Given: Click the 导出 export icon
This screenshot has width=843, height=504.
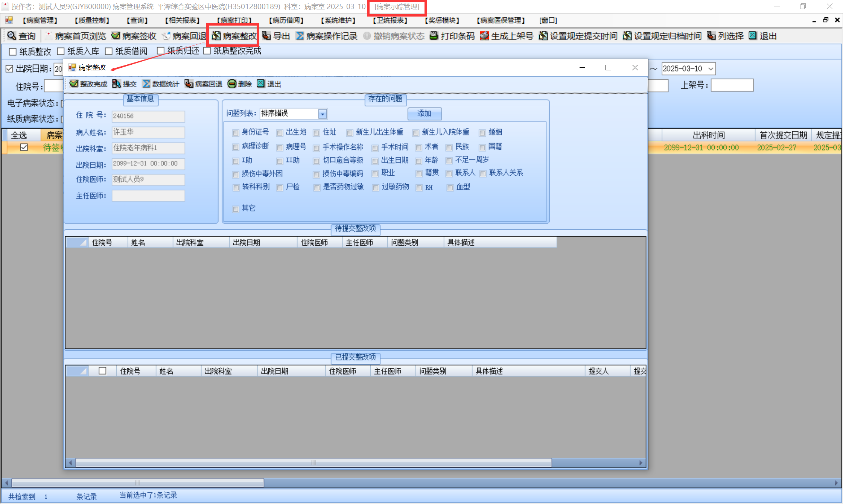Looking at the screenshot, I should [266, 36].
